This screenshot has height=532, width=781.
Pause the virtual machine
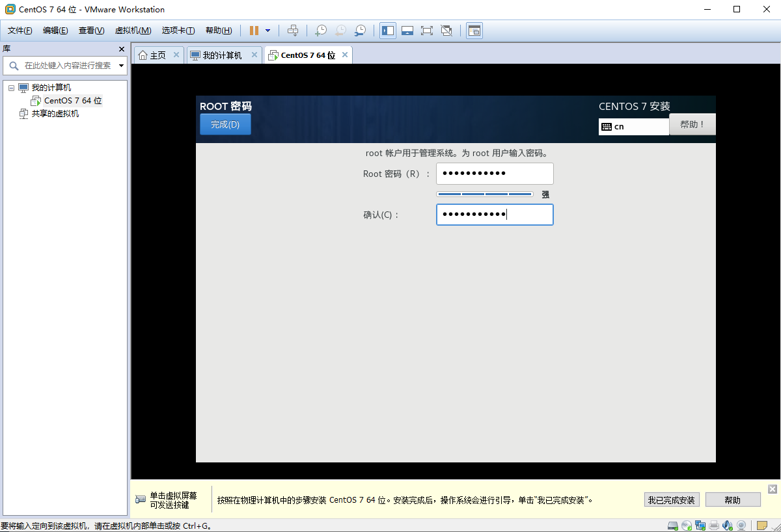click(x=254, y=31)
